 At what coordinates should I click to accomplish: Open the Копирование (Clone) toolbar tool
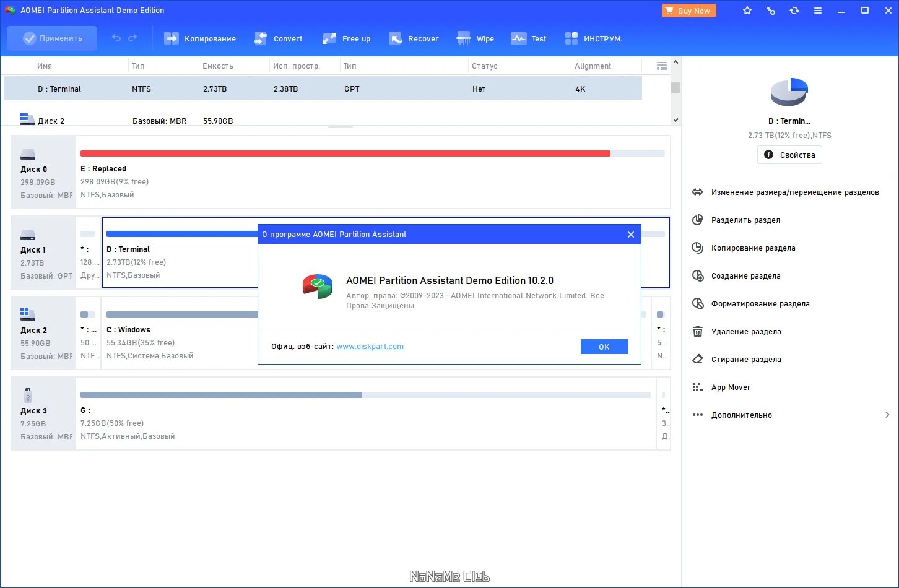pyautogui.click(x=199, y=38)
